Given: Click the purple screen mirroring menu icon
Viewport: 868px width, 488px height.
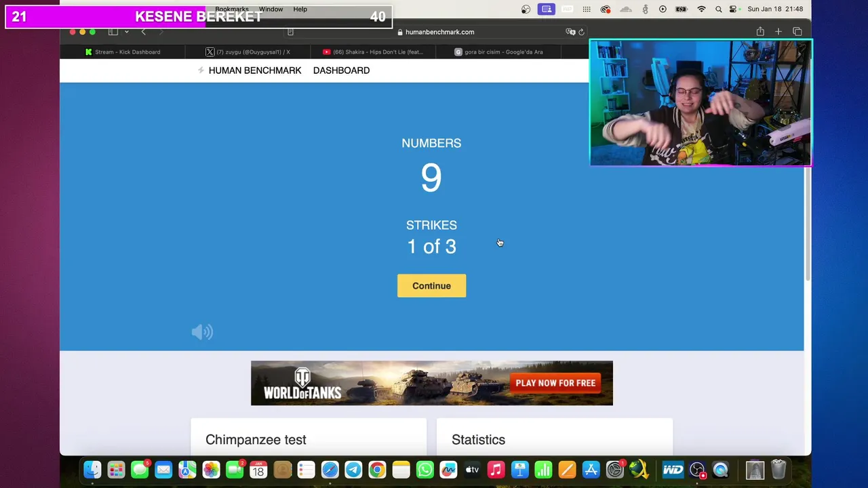Looking at the screenshot, I should click(547, 9).
